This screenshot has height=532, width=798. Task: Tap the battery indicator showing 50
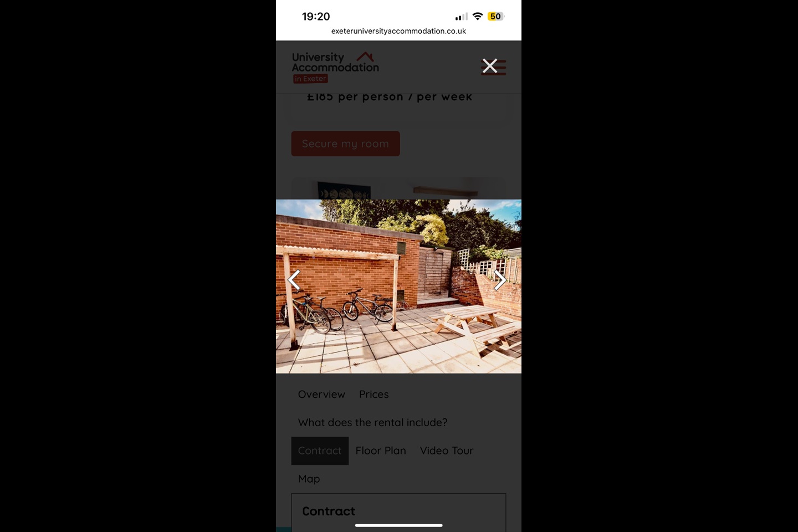coord(496,17)
